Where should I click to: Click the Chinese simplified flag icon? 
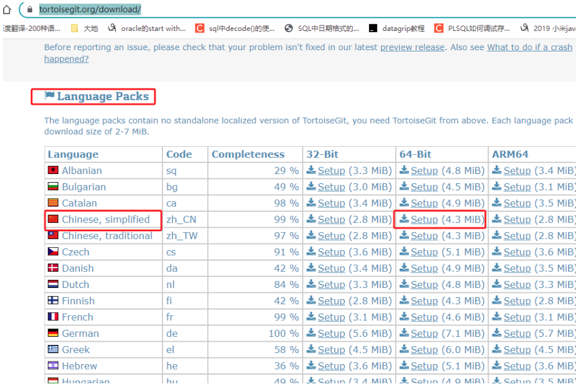tap(53, 219)
